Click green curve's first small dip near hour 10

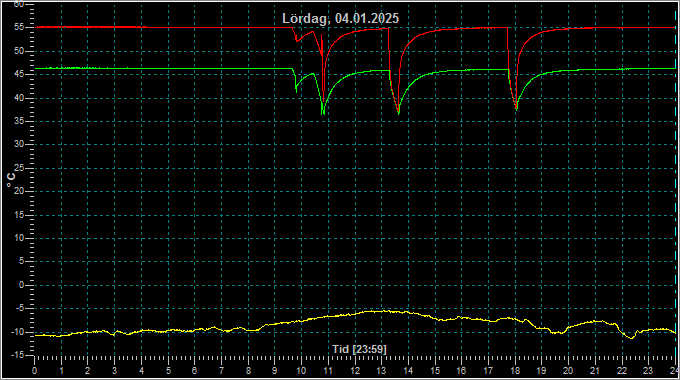click(x=297, y=90)
